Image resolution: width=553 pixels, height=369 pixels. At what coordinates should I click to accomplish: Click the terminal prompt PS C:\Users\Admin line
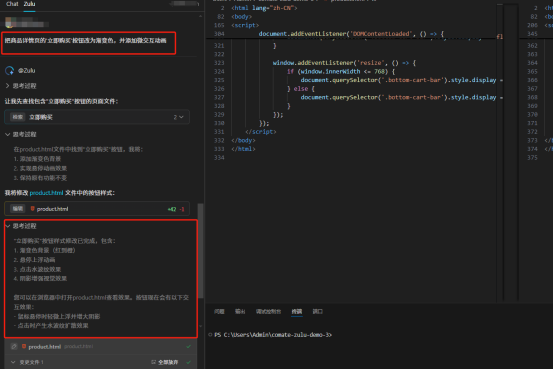(273, 335)
